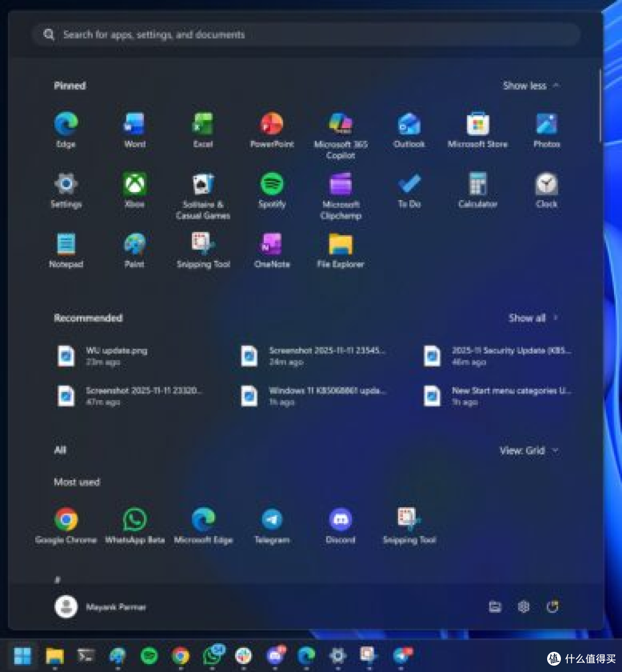622x672 pixels.
Task: Click the Start menu scrollbar
Action: (600, 105)
